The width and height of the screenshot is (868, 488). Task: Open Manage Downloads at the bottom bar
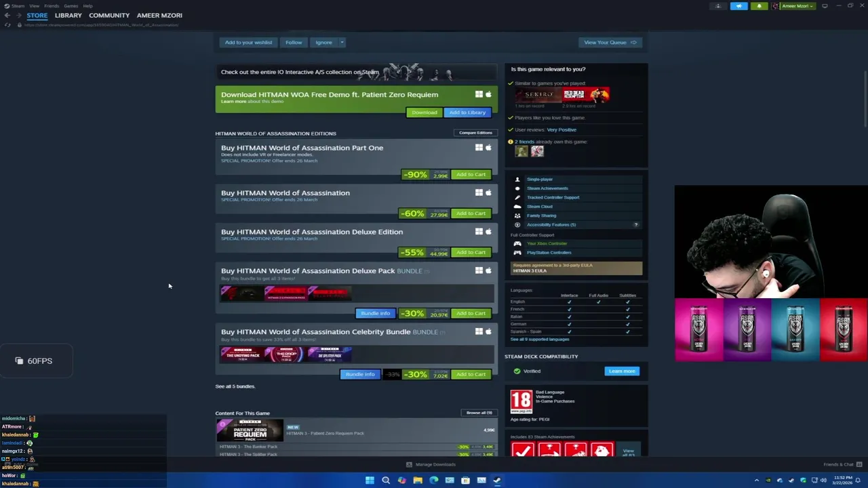click(431, 464)
